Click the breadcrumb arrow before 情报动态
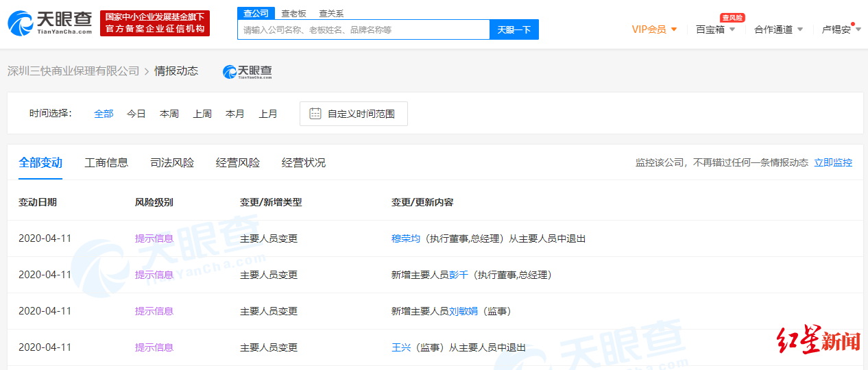 pyautogui.click(x=147, y=71)
